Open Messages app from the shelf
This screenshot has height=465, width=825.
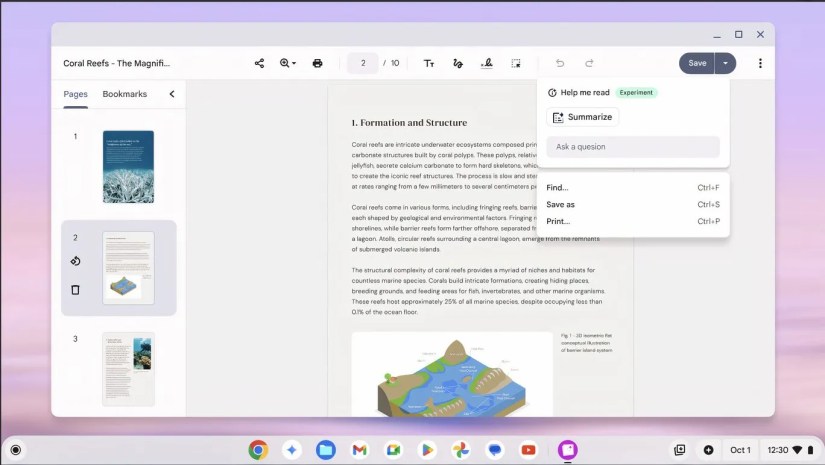click(x=495, y=450)
